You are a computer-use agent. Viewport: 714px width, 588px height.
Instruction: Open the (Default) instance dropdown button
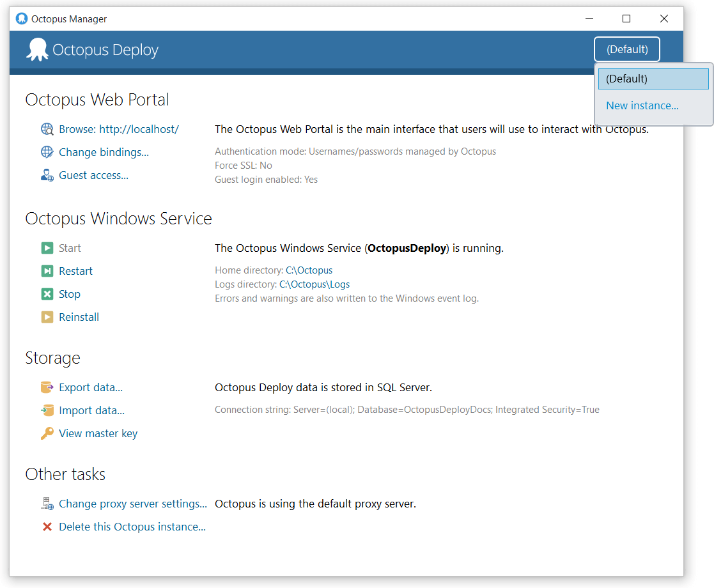coord(626,49)
